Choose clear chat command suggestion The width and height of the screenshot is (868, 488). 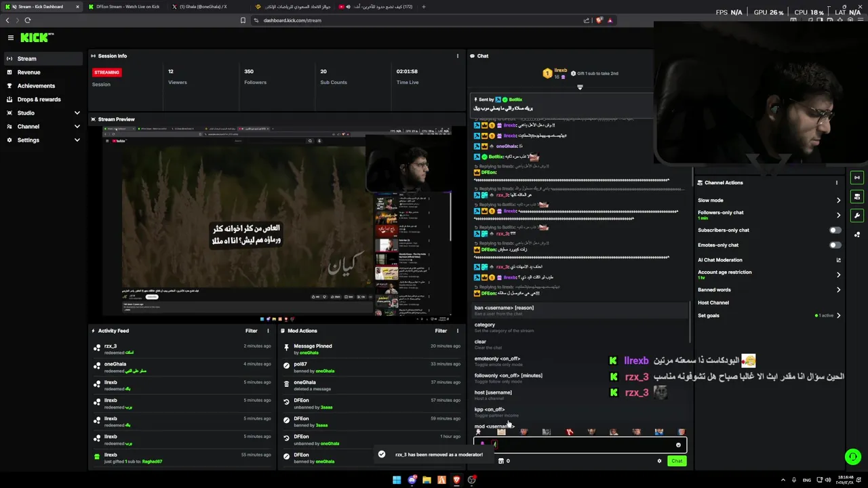[580, 344]
